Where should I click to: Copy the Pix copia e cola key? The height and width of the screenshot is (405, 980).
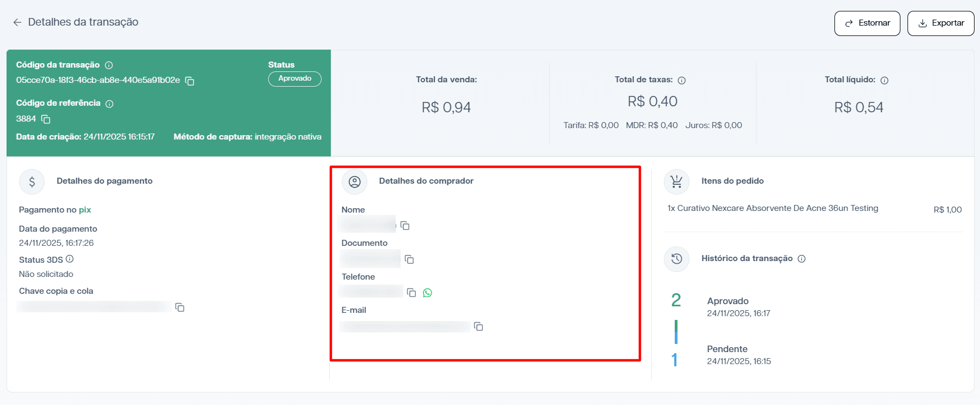pos(179,307)
